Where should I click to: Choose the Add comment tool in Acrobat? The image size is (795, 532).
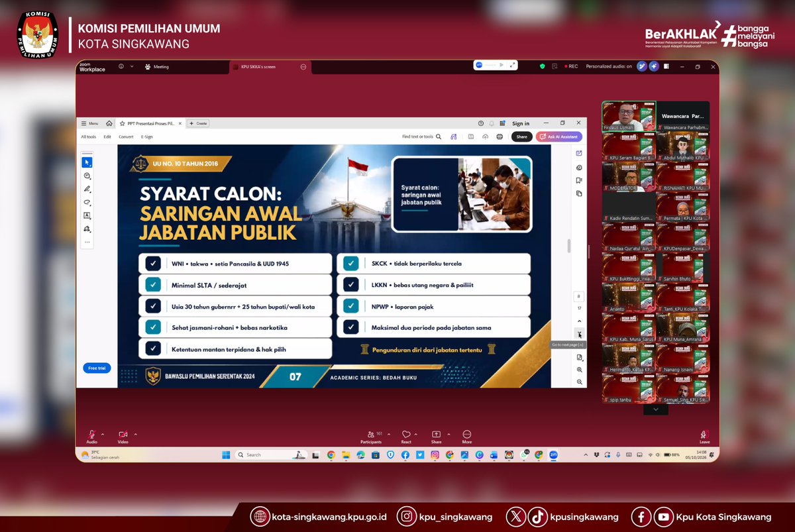tap(87, 176)
